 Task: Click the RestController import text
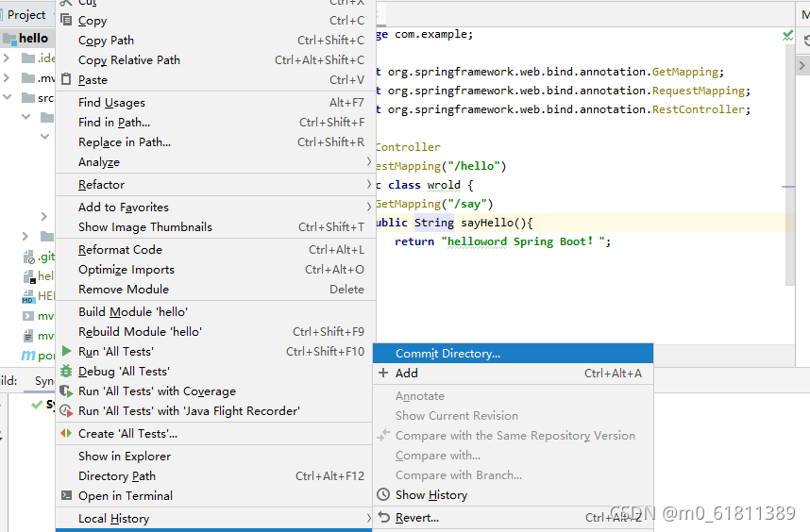click(x=698, y=109)
